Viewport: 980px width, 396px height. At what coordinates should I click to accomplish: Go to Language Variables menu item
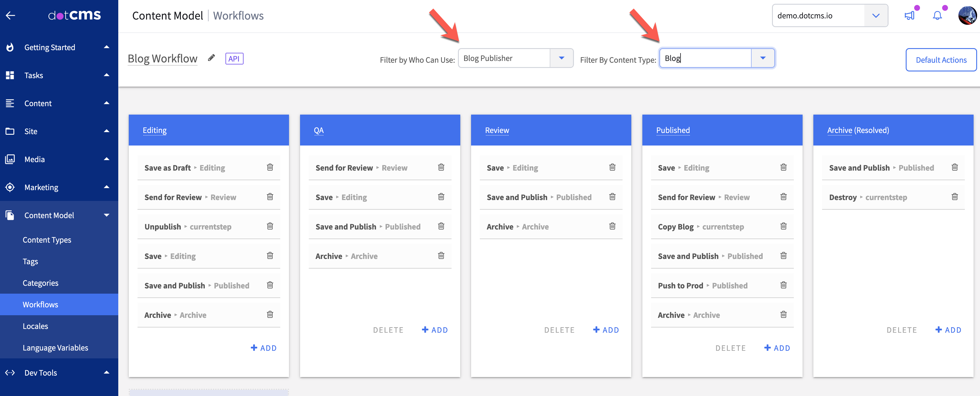(x=55, y=348)
